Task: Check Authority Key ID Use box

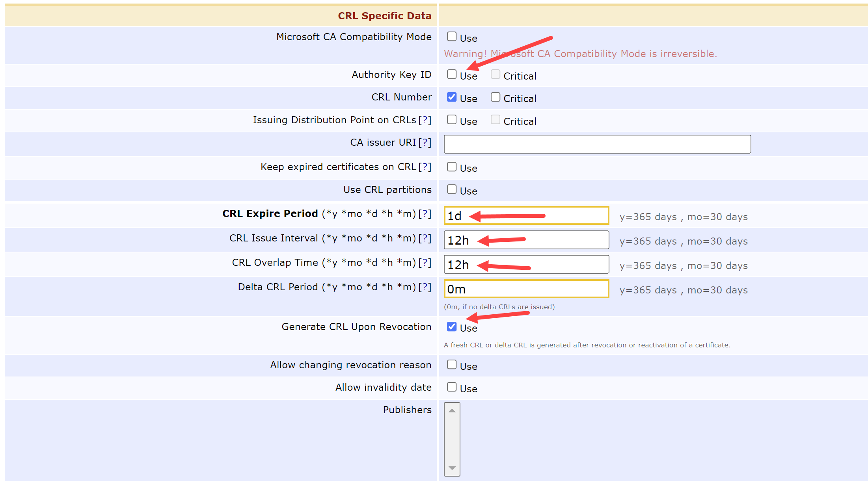Action: click(452, 74)
